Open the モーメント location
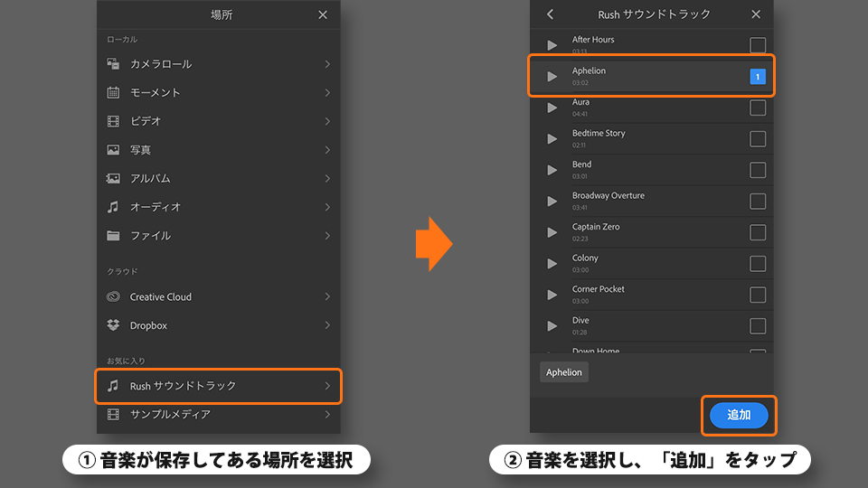This screenshot has height=488, width=868. (219, 92)
